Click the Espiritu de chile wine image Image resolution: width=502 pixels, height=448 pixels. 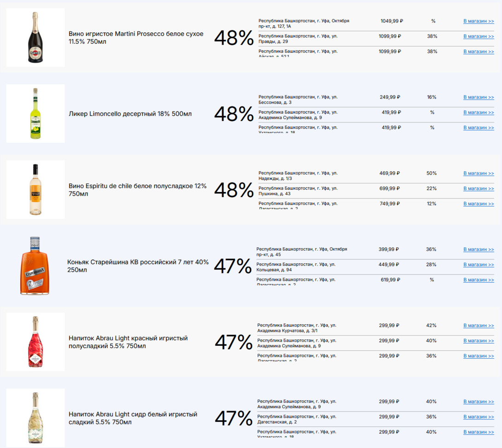35,189
